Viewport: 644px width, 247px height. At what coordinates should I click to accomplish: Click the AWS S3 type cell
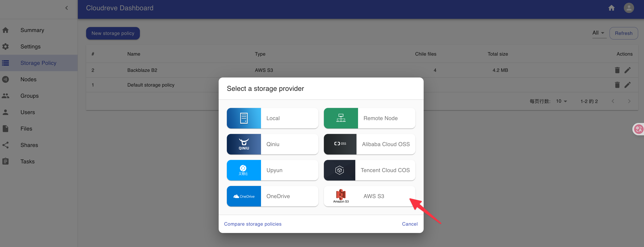[x=264, y=70]
